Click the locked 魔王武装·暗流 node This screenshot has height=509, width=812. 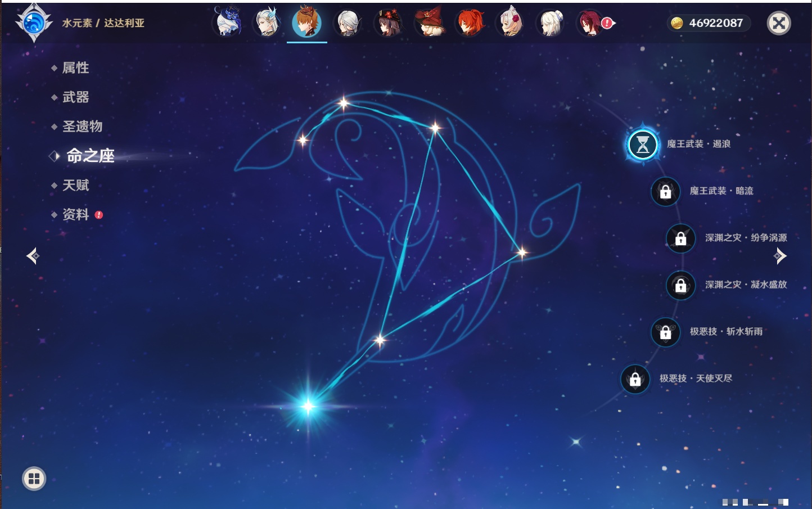click(665, 191)
